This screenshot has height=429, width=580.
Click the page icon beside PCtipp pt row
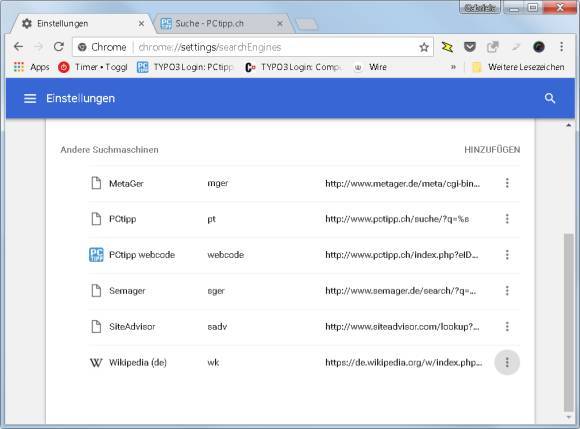96,219
